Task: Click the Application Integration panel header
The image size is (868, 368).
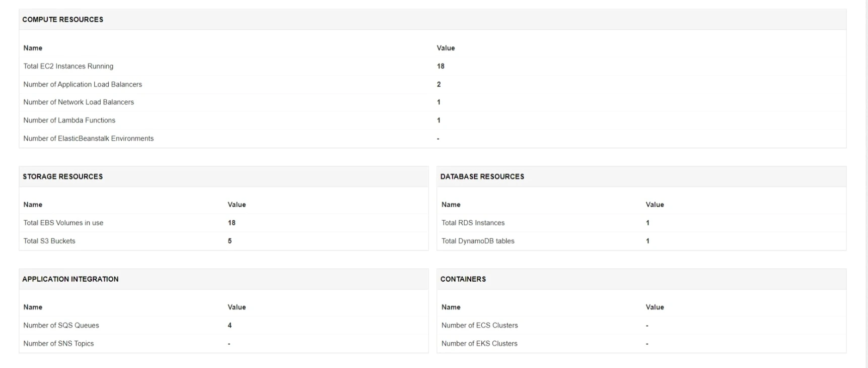Action: tap(70, 279)
